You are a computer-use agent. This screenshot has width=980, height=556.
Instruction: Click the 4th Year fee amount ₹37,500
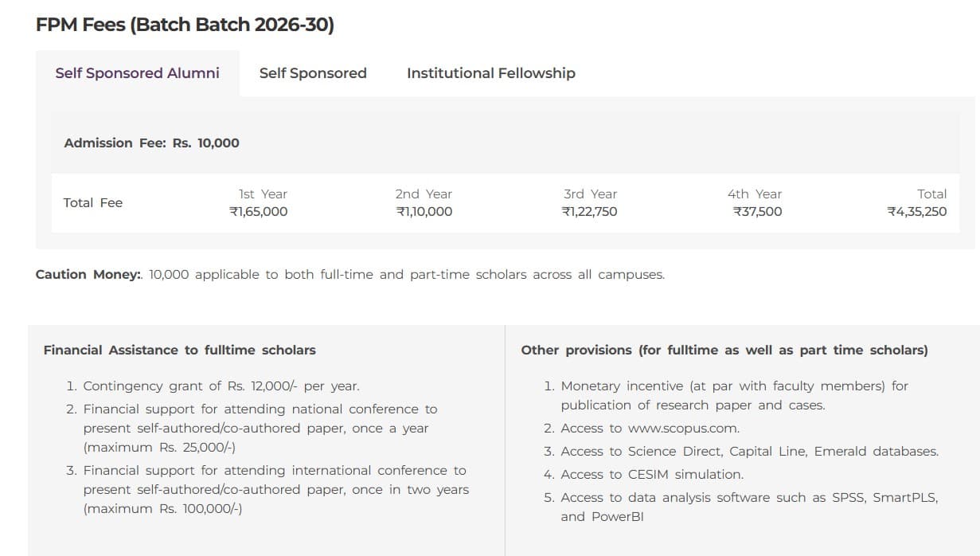757,212
